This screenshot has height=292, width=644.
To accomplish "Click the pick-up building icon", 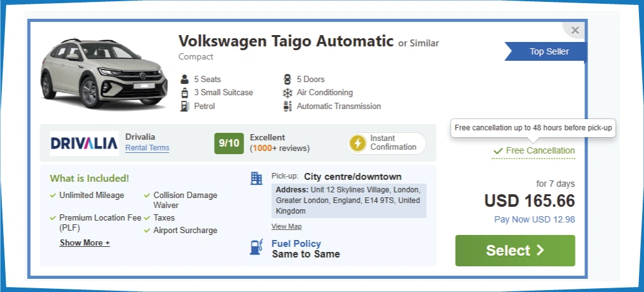I will [x=256, y=178].
